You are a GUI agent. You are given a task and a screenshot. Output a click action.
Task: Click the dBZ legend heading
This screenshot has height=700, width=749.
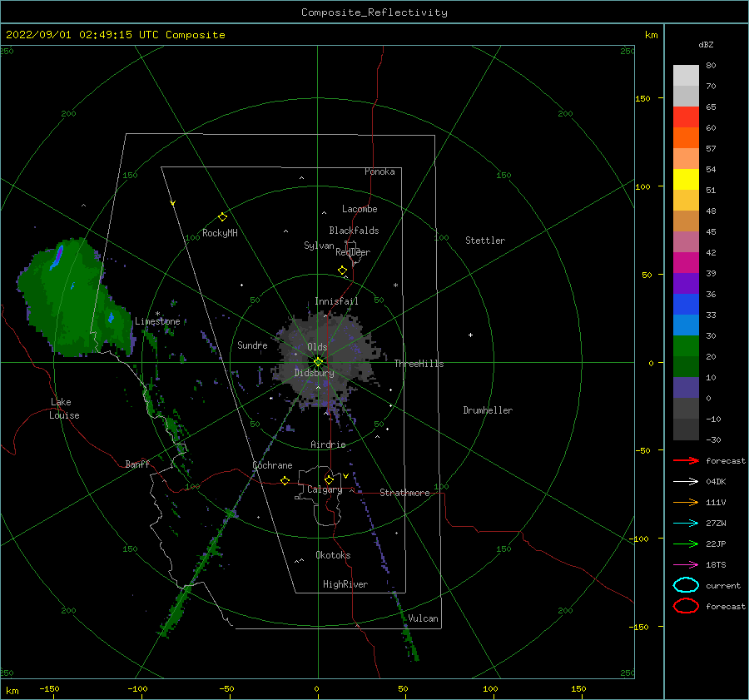[706, 44]
